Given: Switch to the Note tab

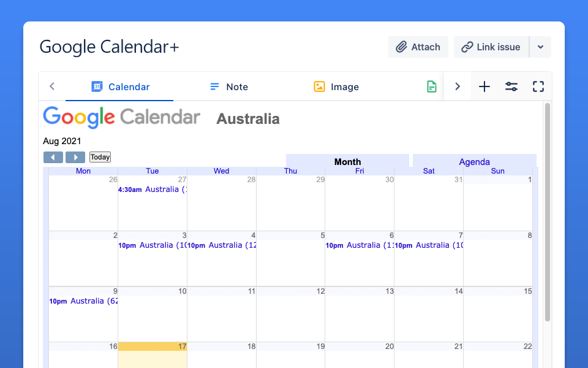Looking at the screenshot, I should [x=228, y=86].
